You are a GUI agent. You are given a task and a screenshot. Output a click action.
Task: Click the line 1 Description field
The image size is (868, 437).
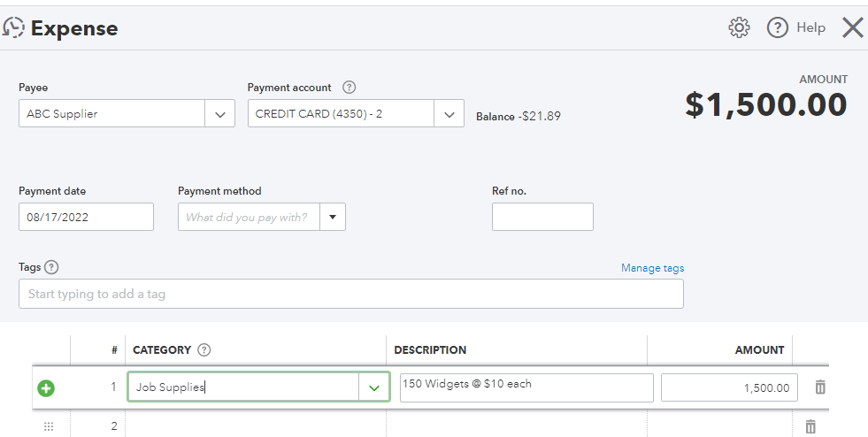click(526, 387)
